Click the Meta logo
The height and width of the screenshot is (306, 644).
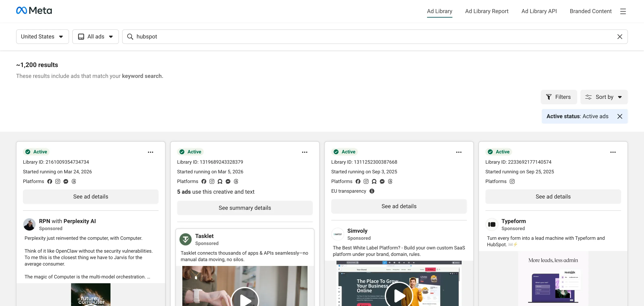tap(34, 10)
